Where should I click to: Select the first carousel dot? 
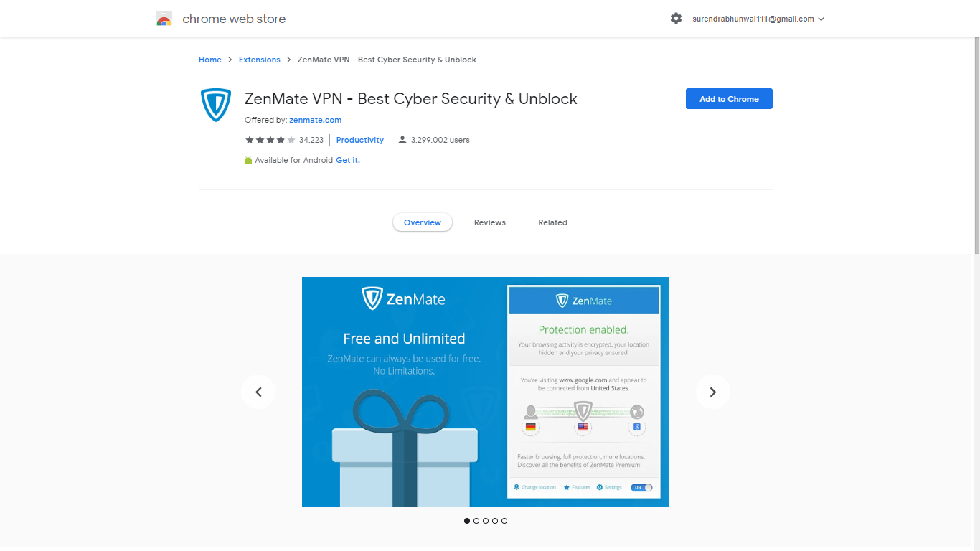[x=467, y=521]
